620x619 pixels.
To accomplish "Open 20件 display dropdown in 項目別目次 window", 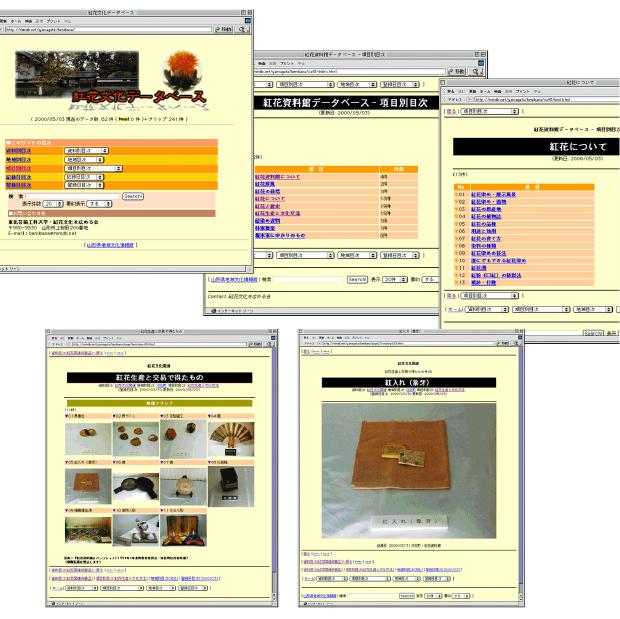I will tap(395, 280).
